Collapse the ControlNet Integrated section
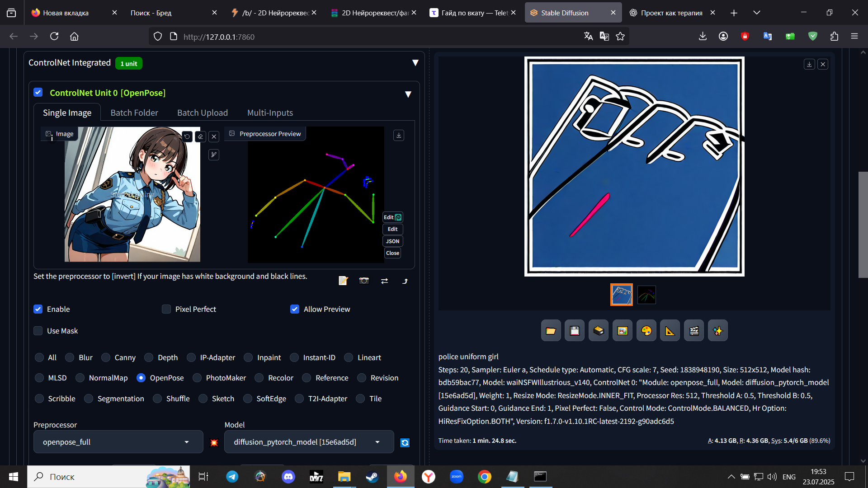The image size is (868, 488). 415,63
